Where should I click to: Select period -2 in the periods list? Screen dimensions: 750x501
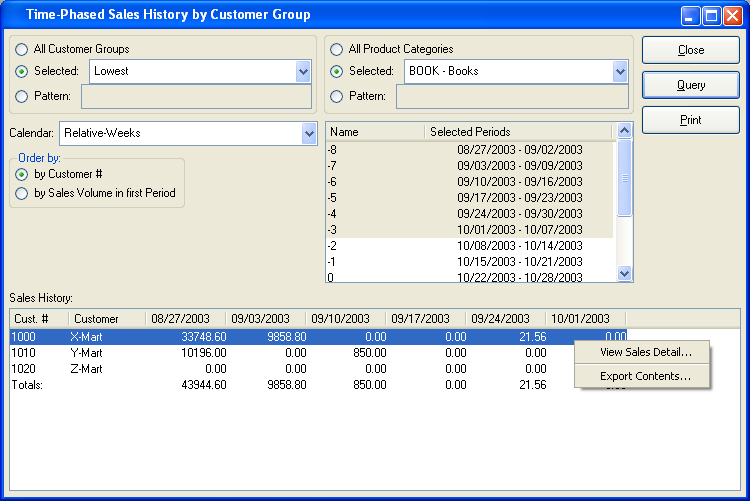tap(470, 246)
